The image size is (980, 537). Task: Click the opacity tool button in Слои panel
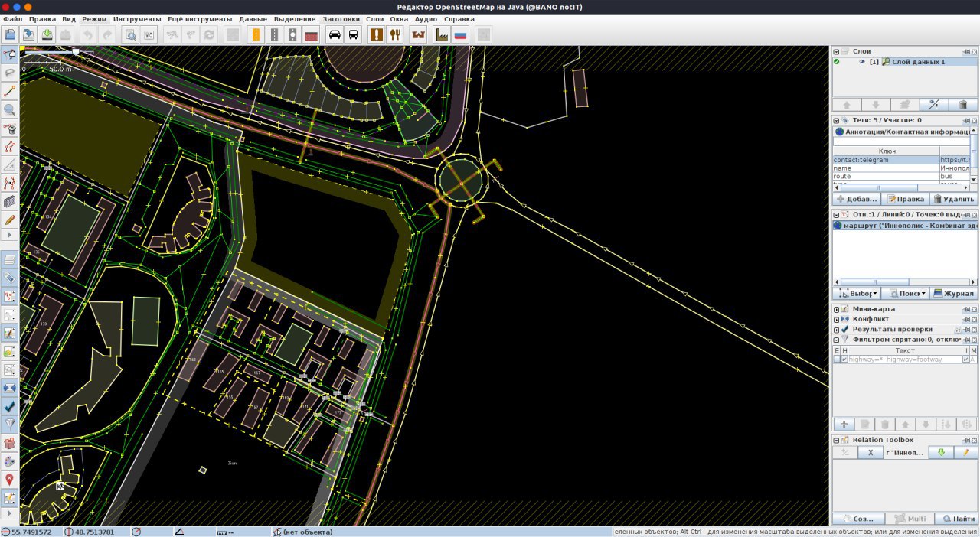coord(934,105)
